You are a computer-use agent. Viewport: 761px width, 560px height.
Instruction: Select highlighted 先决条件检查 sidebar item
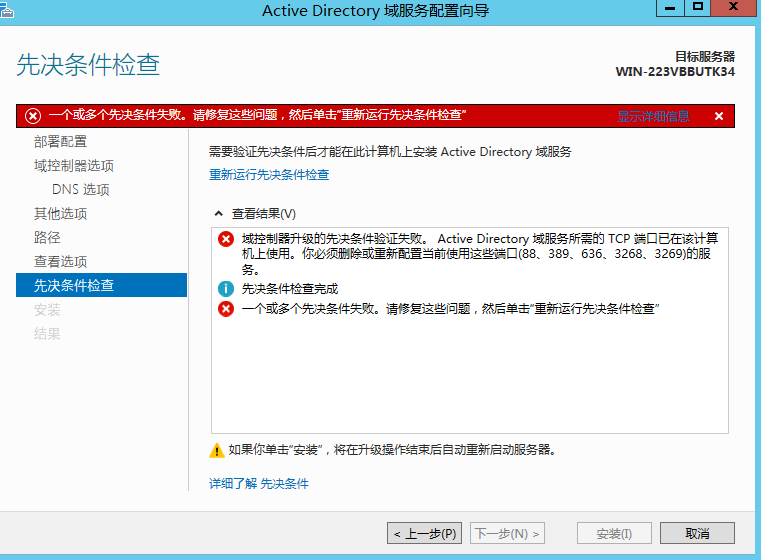tap(101, 285)
